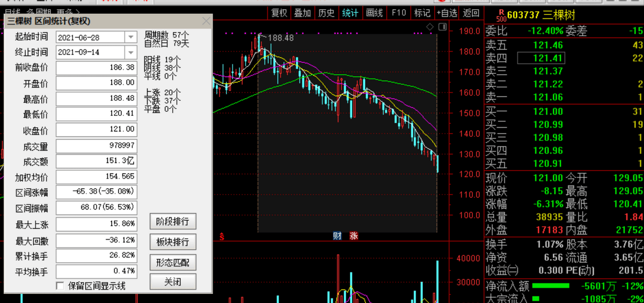Click the red S marker below dialog
The height and width of the screenshot is (303, 644).
(x=221, y=236)
